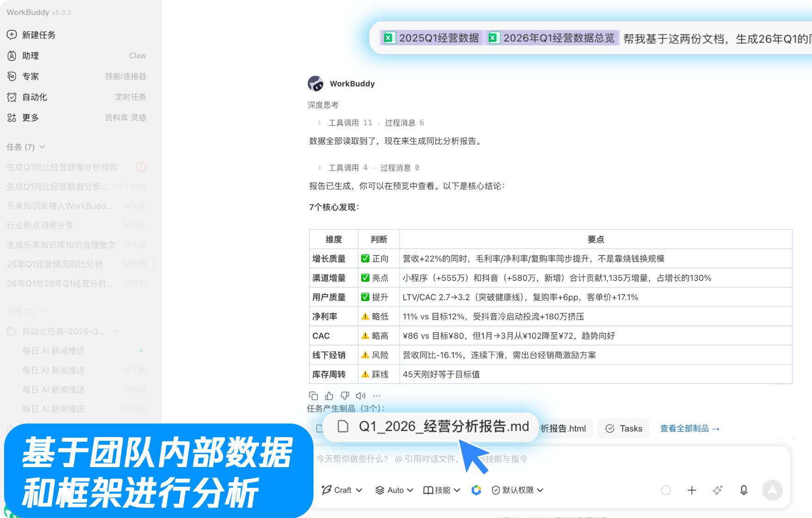Click the WorkBuddy avatar icon
This screenshot has width=812, height=518.
coord(316,84)
